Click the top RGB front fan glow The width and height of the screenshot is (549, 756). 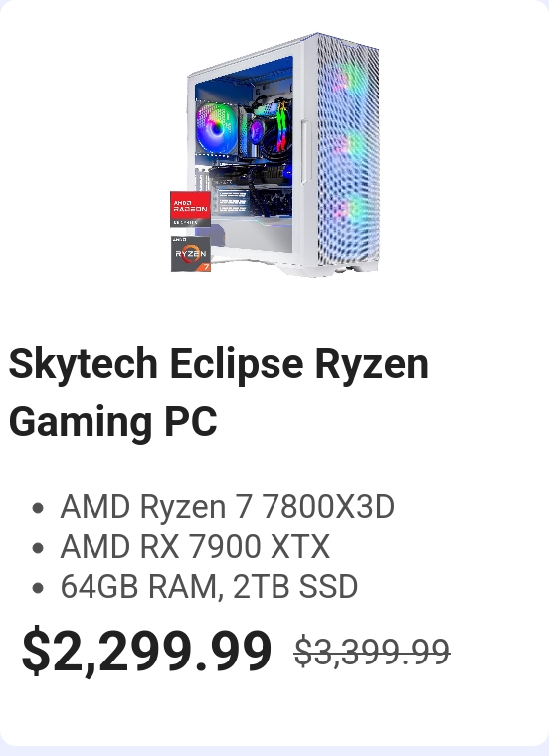(352, 80)
